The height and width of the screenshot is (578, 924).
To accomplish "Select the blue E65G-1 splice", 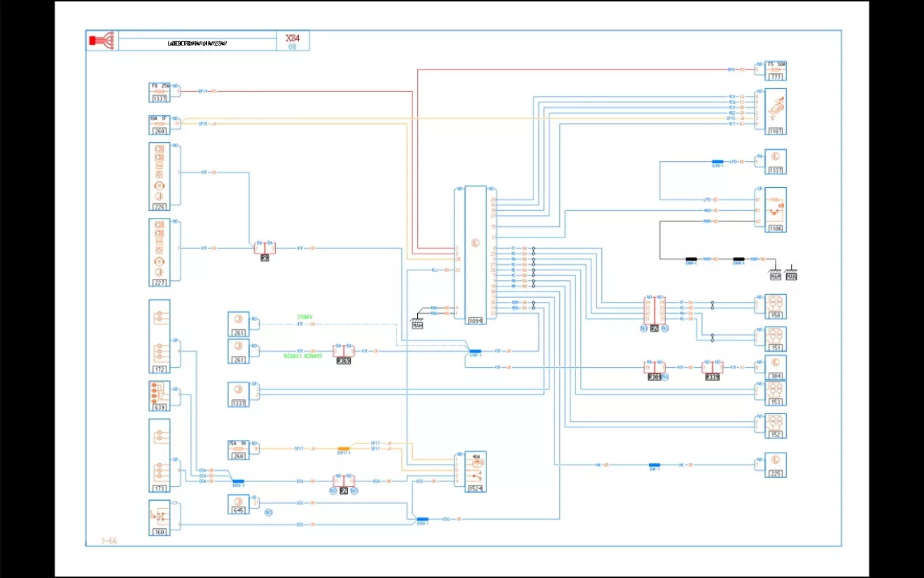I will tap(422, 520).
